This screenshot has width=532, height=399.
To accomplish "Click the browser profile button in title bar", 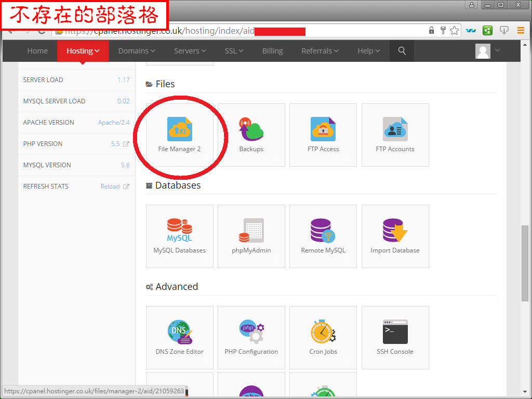I will [x=472, y=5].
